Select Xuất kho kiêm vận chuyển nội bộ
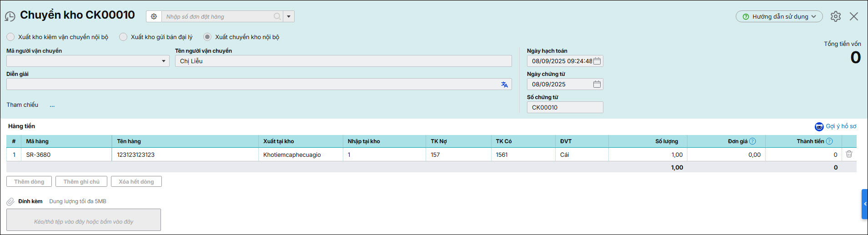The height and width of the screenshot is (235, 868). pos(10,37)
